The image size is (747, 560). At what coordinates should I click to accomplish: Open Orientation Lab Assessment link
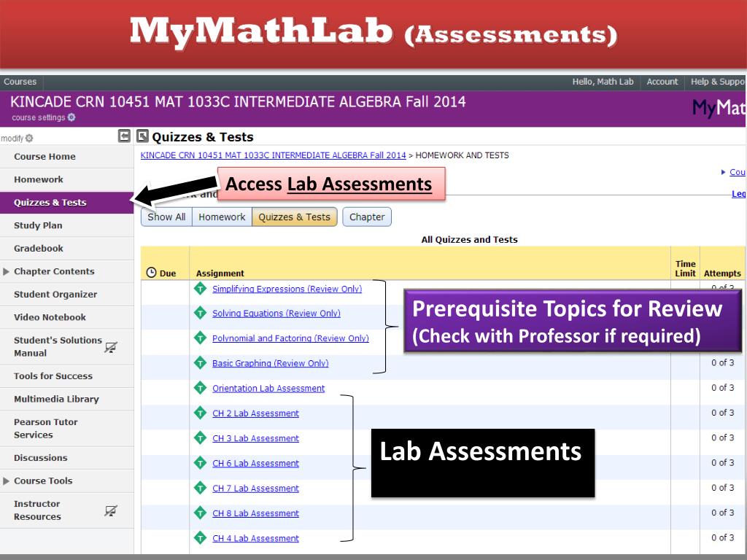pyautogui.click(x=268, y=388)
